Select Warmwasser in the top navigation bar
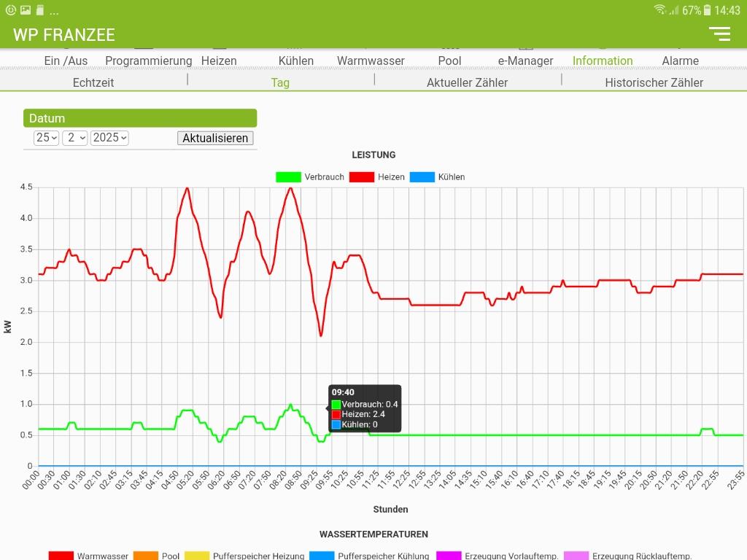The image size is (747, 560). 371,61
